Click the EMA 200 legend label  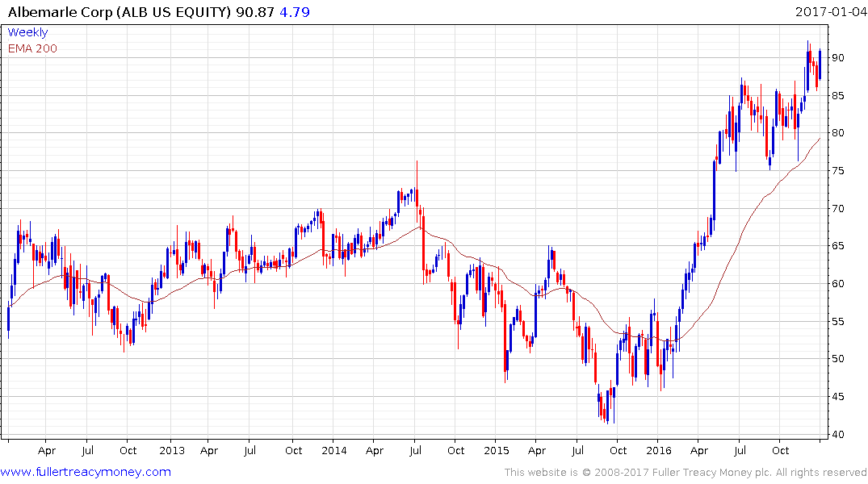(x=32, y=48)
